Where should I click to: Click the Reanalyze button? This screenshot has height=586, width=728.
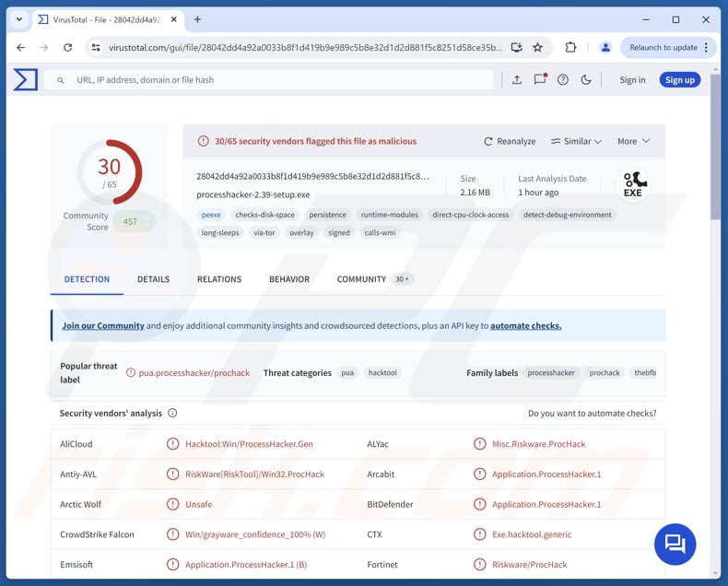point(510,141)
